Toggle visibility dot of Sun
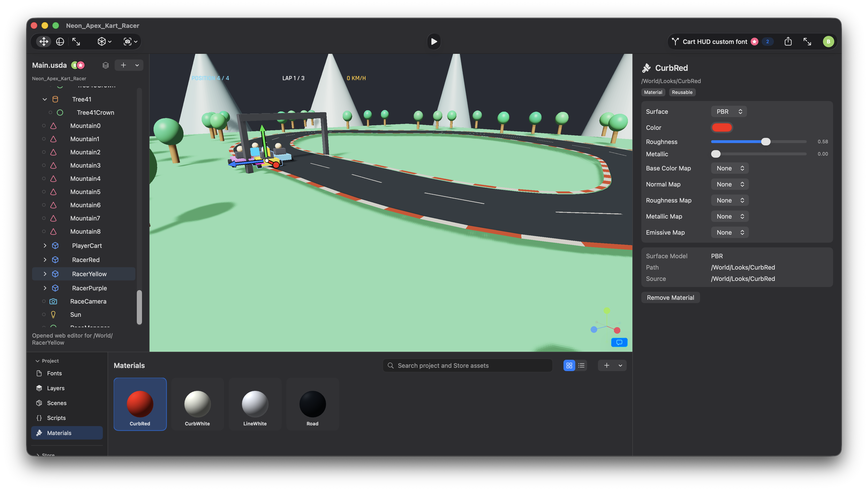Image resolution: width=868 pixels, height=491 pixels. 44,314
